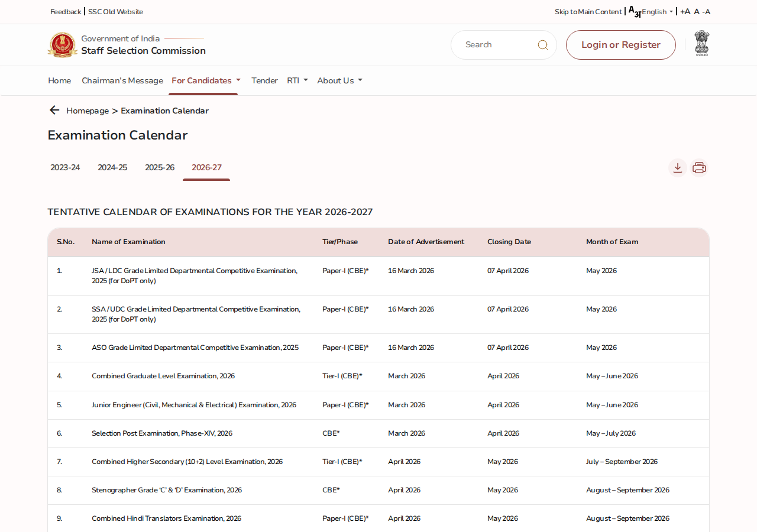Image resolution: width=757 pixels, height=532 pixels.
Task: Open the Chairman's Message page
Action: (x=122, y=80)
